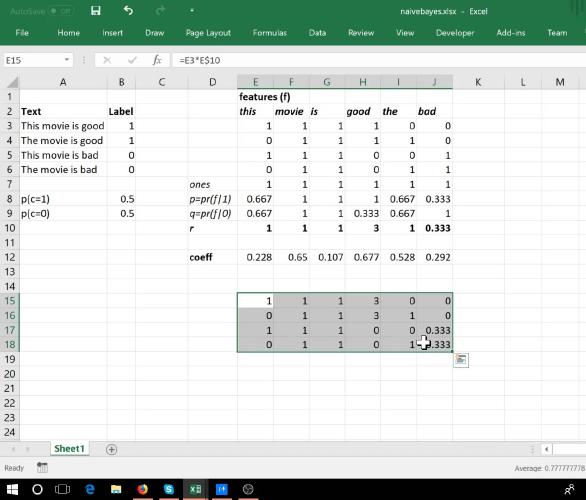The image size is (586, 500).
Task: Add a new sheet with plus icon
Action: tap(111, 449)
